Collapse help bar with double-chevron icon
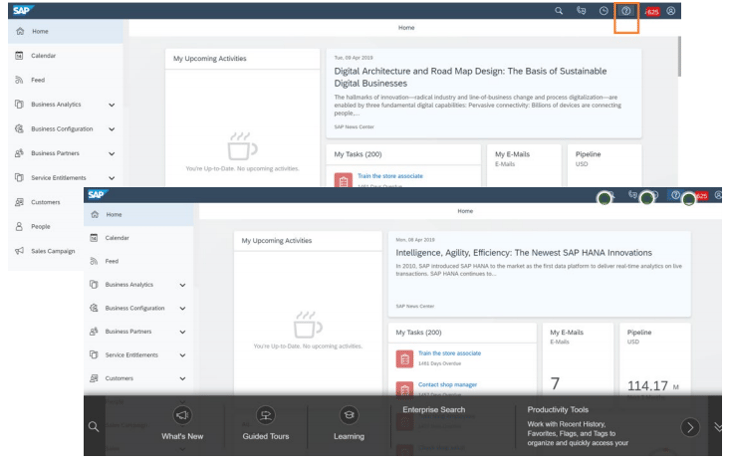The image size is (730, 464). tap(717, 426)
